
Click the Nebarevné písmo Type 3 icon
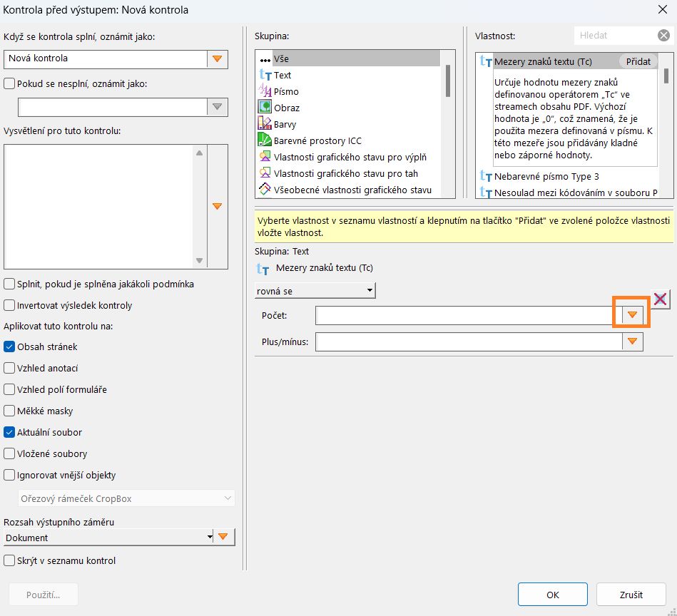[x=486, y=176]
